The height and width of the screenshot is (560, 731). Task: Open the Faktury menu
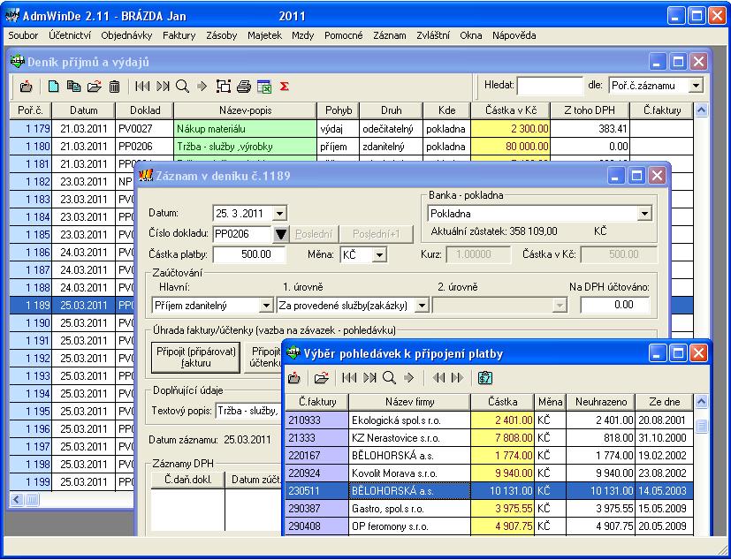click(179, 35)
